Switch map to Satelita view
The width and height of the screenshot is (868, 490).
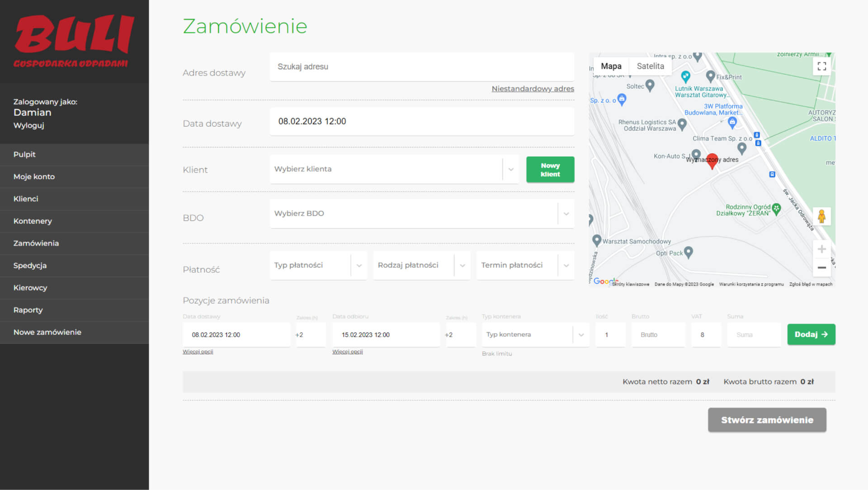pos(650,66)
